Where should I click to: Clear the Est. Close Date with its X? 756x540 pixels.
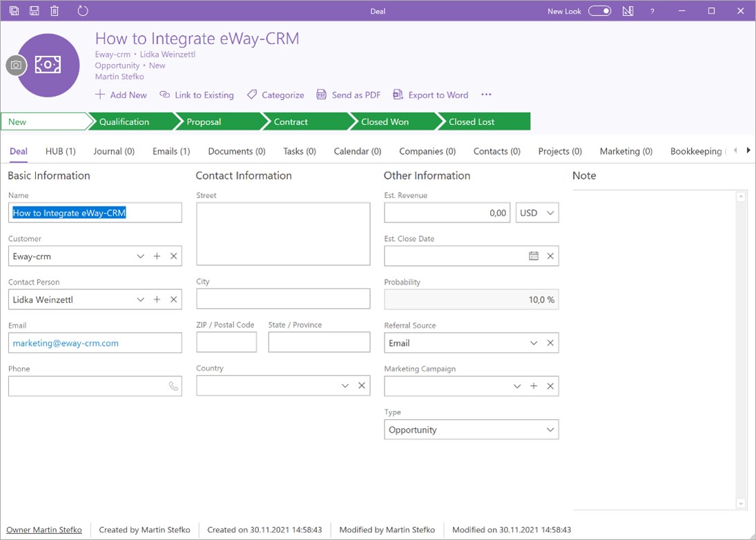tap(550, 256)
